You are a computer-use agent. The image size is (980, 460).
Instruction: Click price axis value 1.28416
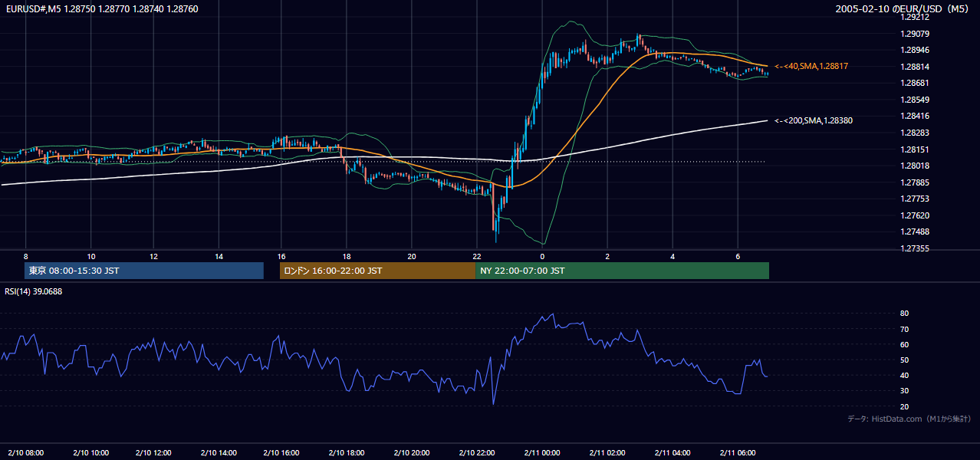pyautogui.click(x=916, y=116)
